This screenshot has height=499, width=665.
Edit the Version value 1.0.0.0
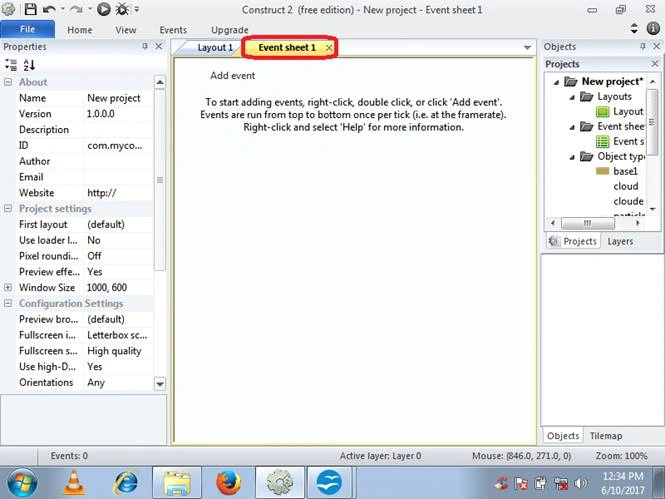point(118,114)
